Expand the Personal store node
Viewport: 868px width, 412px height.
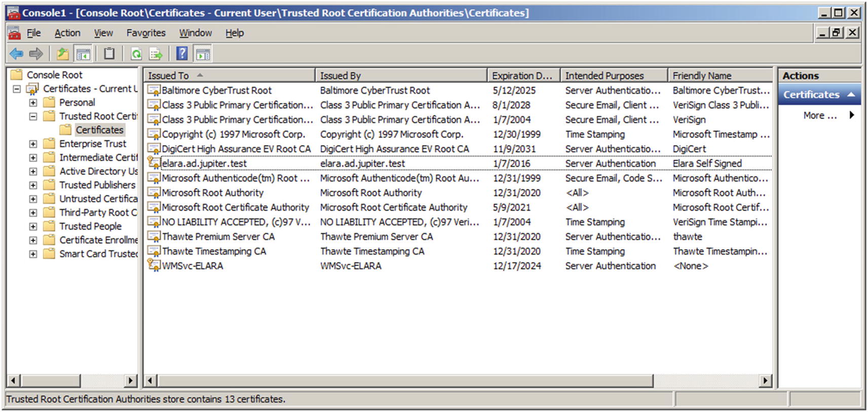[x=33, y=103]
